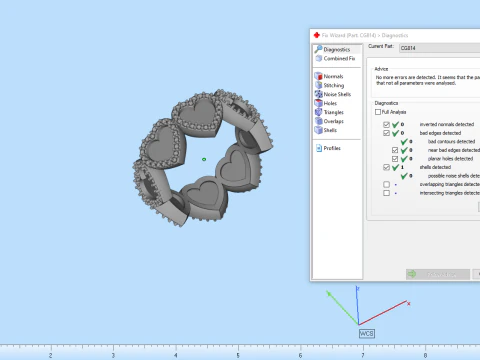Click the Follow Advice button
The image size is (480, 360).
(438, 274)
